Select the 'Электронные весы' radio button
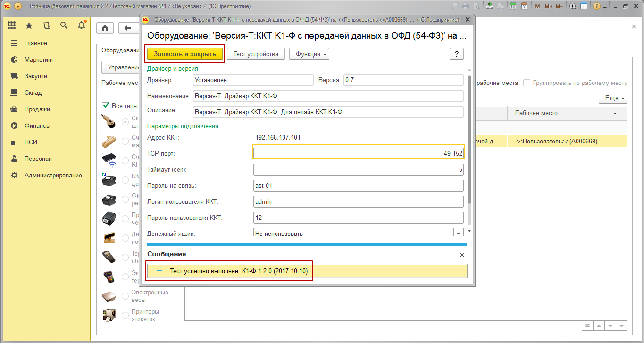 [125, 296]
